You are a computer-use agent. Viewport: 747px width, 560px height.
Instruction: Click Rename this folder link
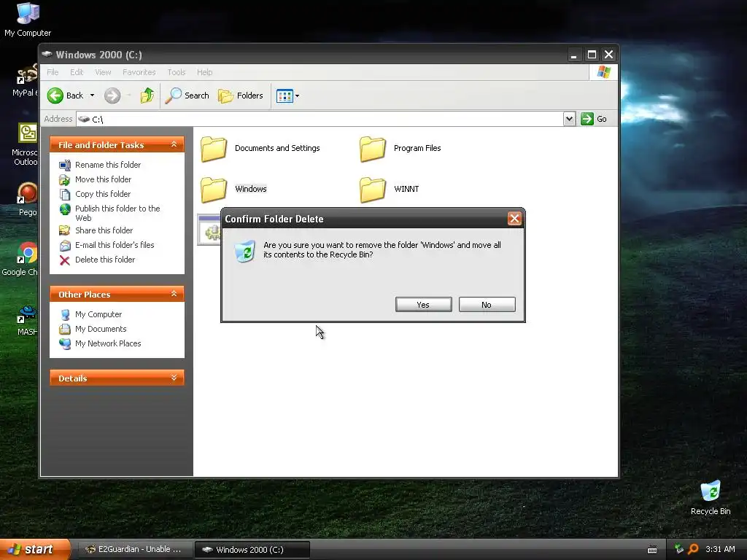point(108,165)
